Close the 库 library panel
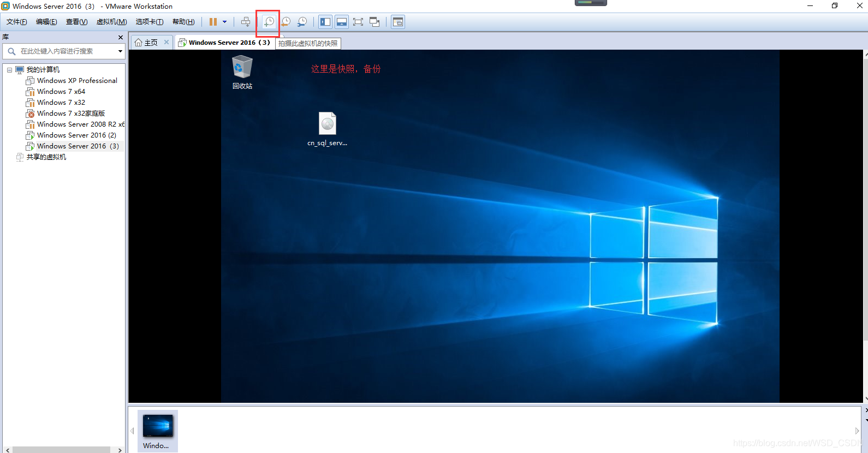This screenshot has width=868, height=453. click(121, 37)
